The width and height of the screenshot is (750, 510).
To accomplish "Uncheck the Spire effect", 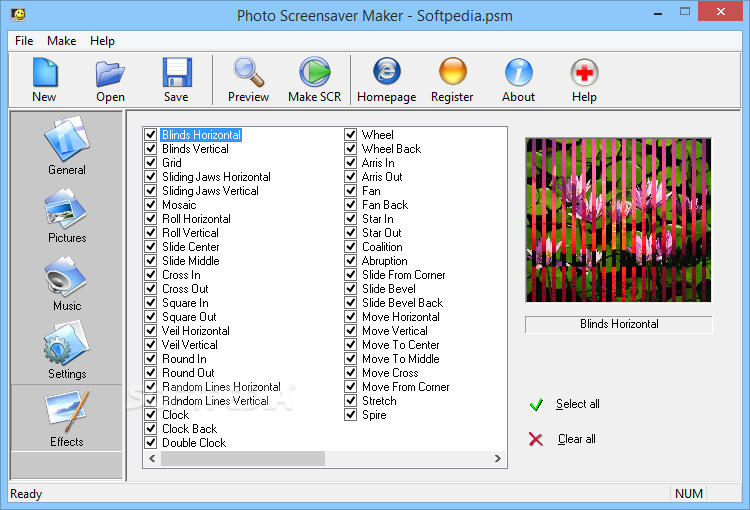I will tap(351, 414).
